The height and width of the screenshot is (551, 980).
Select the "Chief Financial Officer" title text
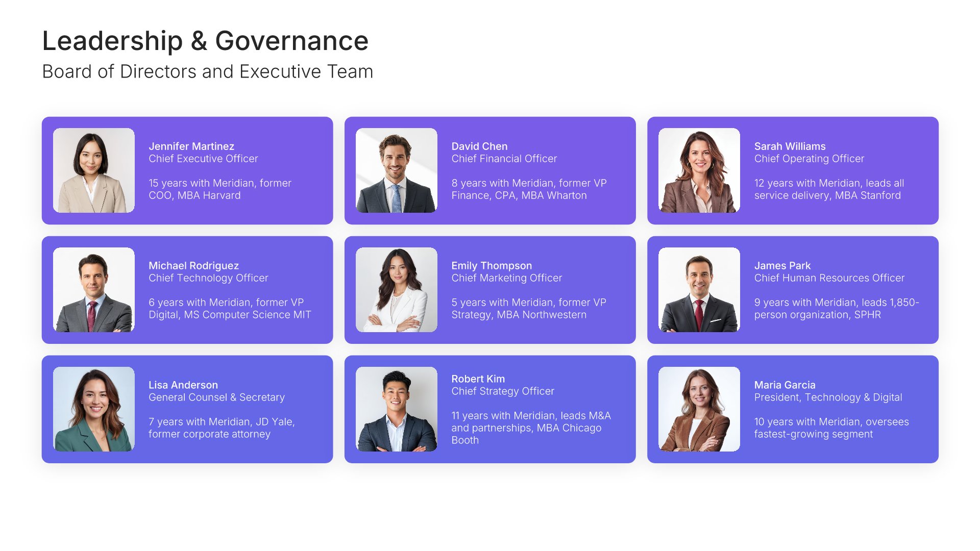pyautogui.click(x=504, y=159)
